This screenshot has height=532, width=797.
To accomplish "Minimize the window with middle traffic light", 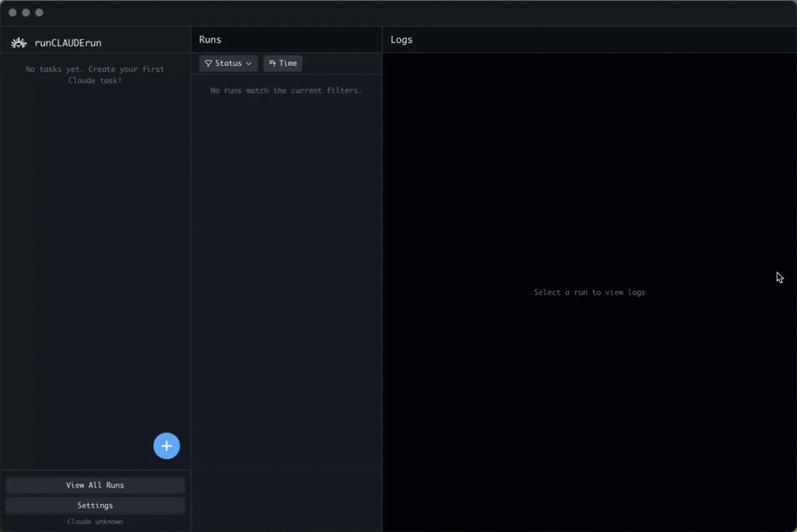I will point(26,12).
